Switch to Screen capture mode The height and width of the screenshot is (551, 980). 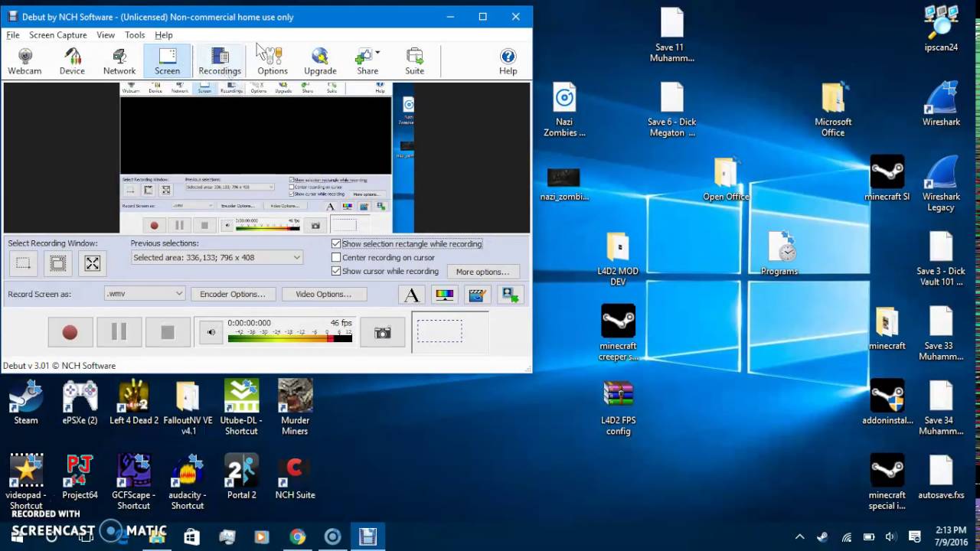tap(167, 61)
